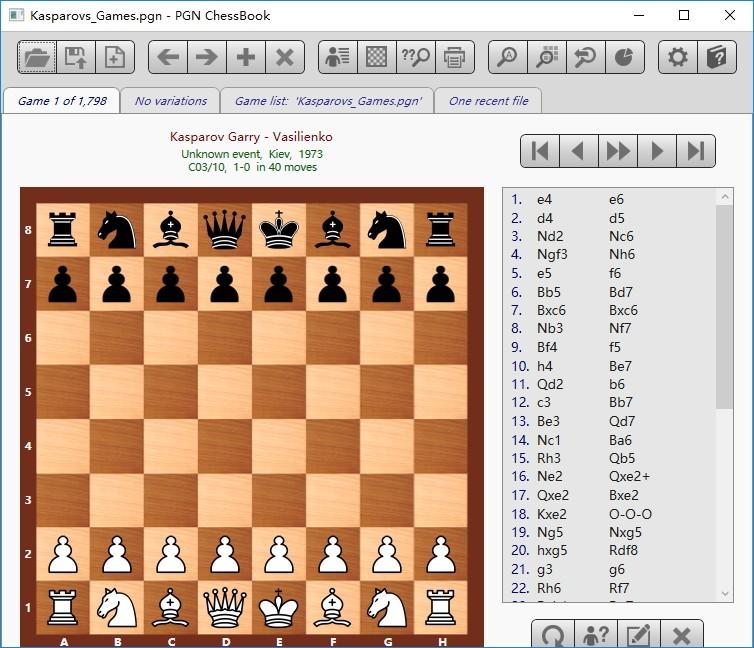This screenshot has width=754, height=648.
Task: Click the move list scrollbar thumb
Action: pos(725,307)
